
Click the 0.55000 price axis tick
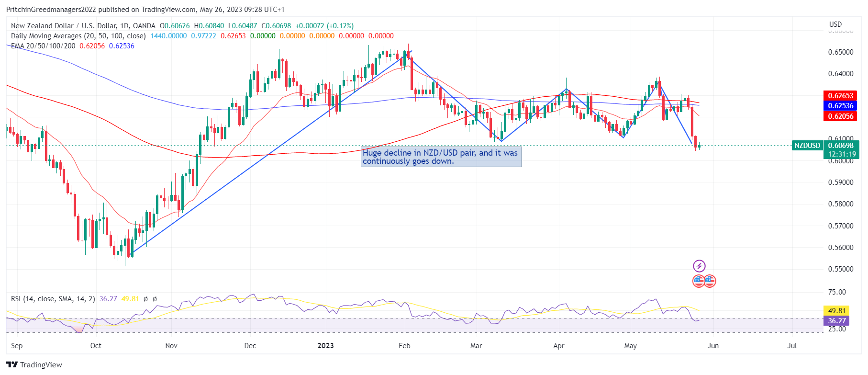tap(841, 269)
